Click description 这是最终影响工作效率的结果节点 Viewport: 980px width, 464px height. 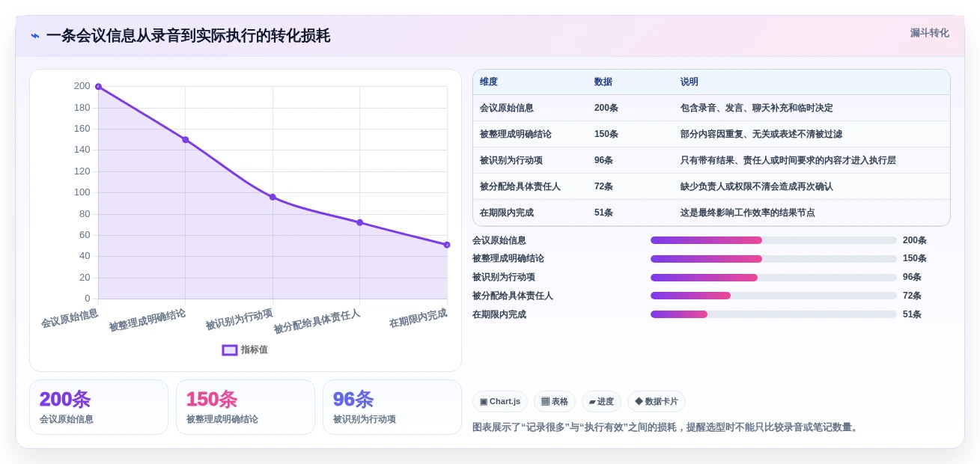tap(747, 213)
